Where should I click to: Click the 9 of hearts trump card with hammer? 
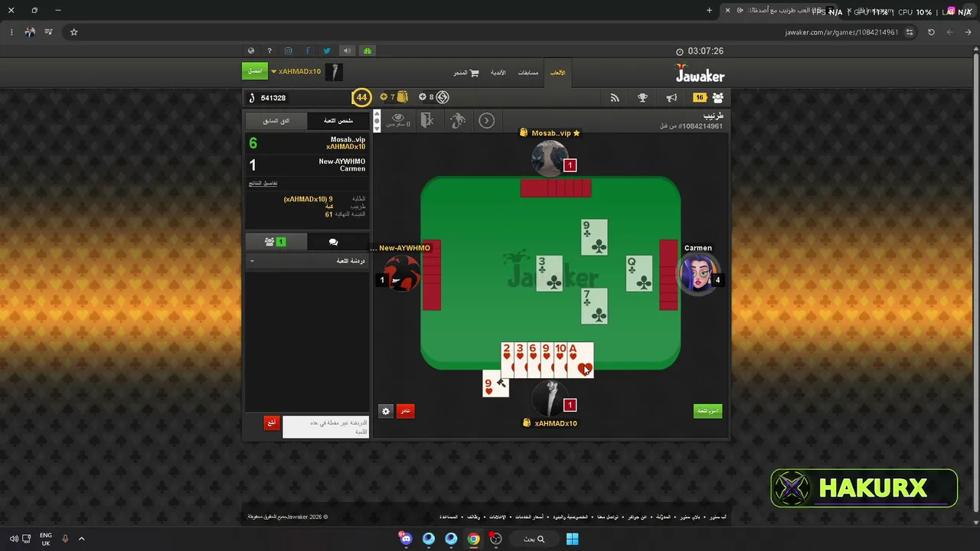495,383
